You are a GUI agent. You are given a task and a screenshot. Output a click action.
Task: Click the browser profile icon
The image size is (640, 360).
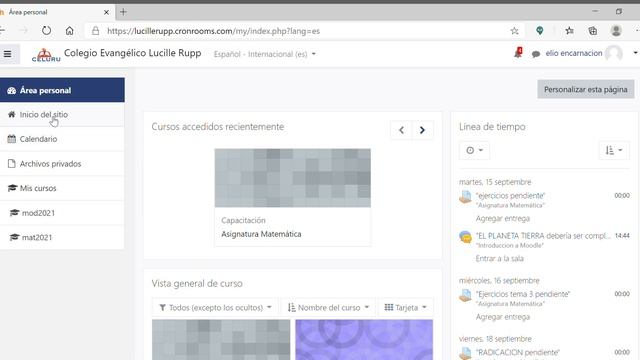point(616,31)
